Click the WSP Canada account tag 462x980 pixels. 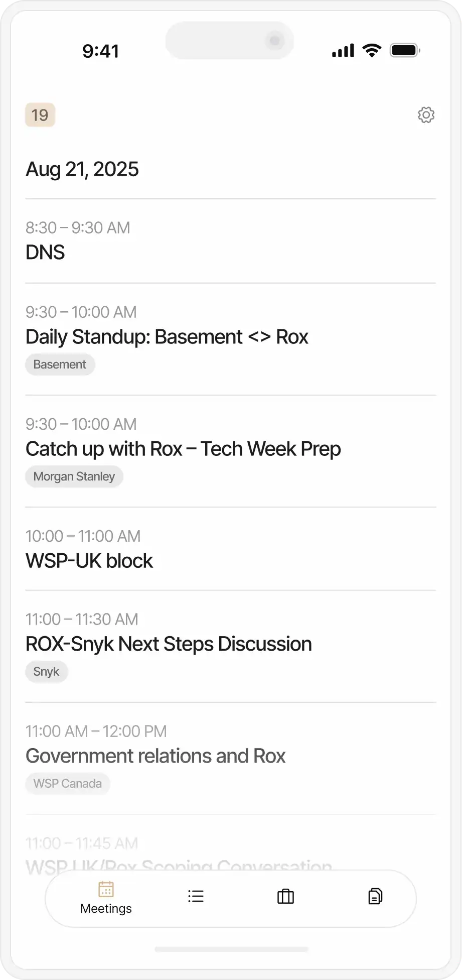click(x=68, y=784)
